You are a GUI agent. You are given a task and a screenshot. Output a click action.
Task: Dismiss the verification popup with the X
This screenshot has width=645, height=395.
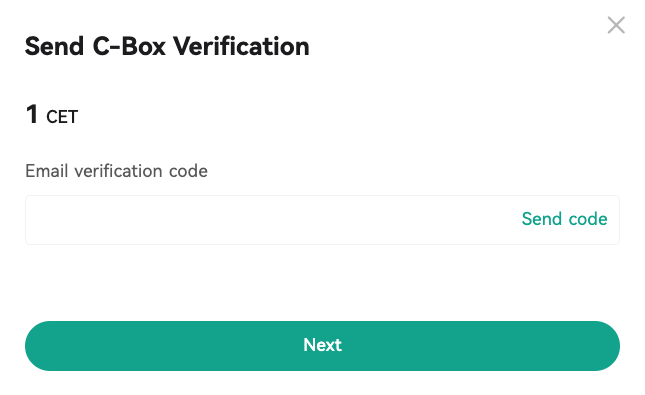(616, 25)
